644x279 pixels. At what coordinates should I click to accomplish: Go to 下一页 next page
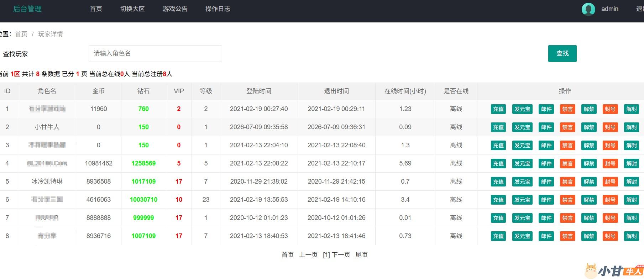click(341, 255)
